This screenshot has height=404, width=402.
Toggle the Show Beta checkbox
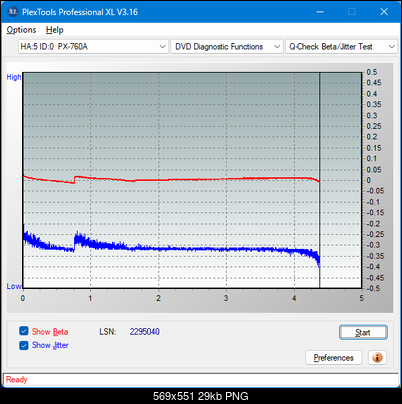(x=24, y=331)
